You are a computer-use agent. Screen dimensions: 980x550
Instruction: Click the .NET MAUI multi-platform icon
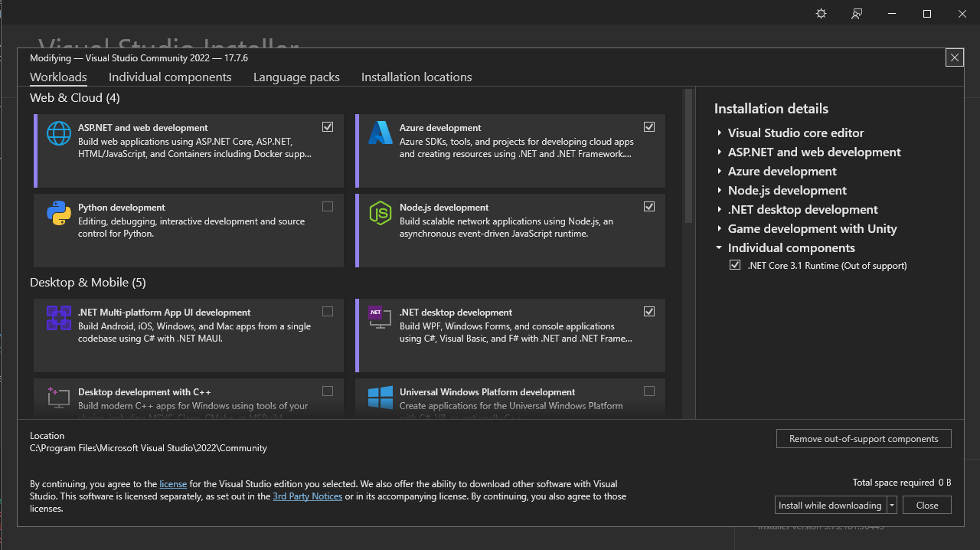pyautogui.click(x=59, y=318)
